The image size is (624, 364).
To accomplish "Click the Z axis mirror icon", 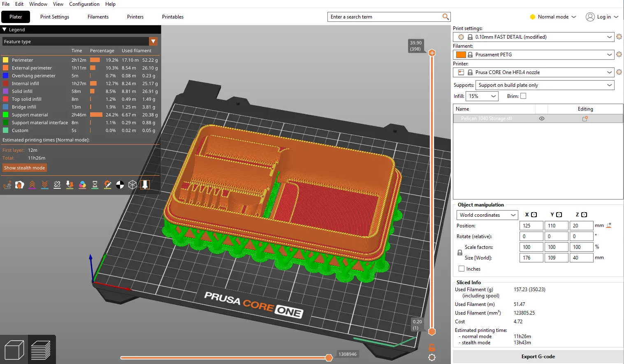I will [x=584, y=215].
